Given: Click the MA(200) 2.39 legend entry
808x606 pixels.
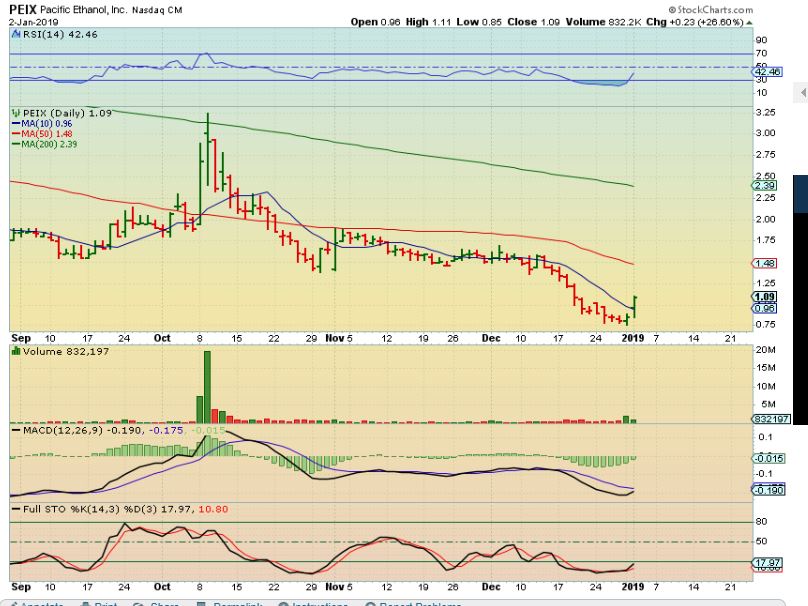Looking at the screenshot, I should pos(45,144).
